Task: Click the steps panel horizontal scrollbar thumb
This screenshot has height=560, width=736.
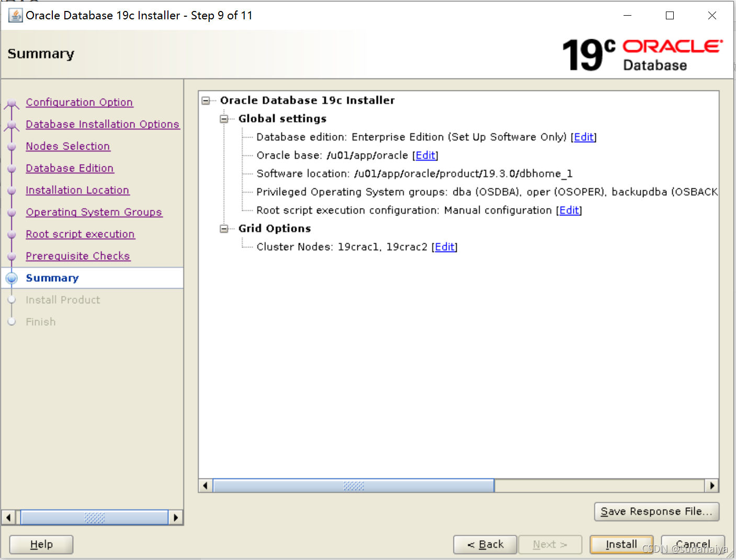Action: point(94,518)
